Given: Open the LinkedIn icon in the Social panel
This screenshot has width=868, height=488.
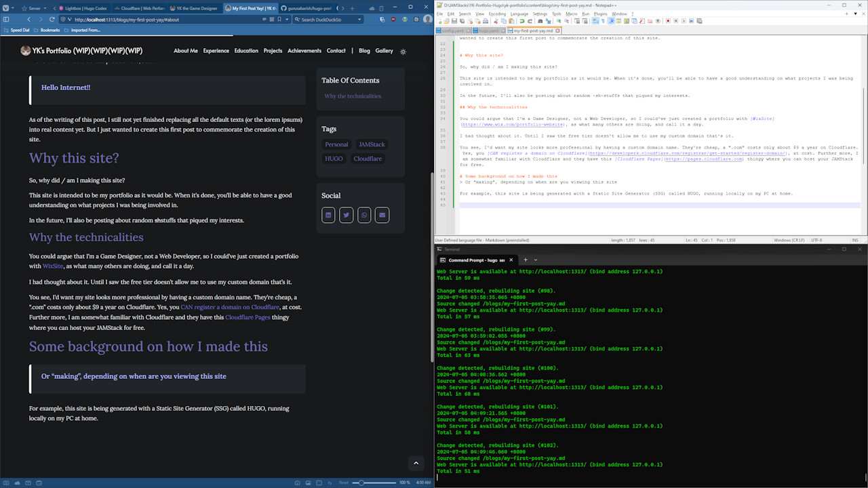Looking at the screenshot, I should (x=328, y=215).
